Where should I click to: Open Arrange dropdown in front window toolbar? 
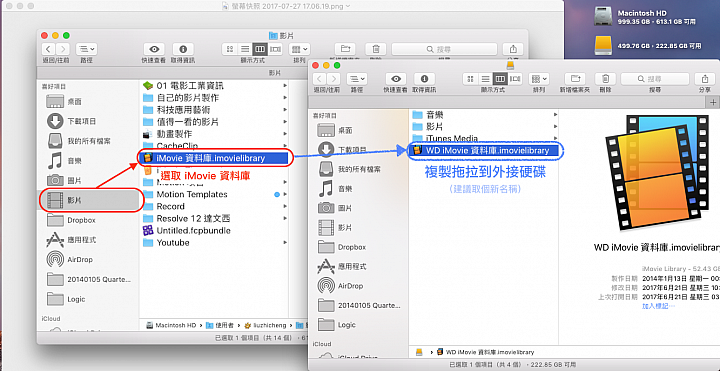pyautogui.click(x=539, y=79)
